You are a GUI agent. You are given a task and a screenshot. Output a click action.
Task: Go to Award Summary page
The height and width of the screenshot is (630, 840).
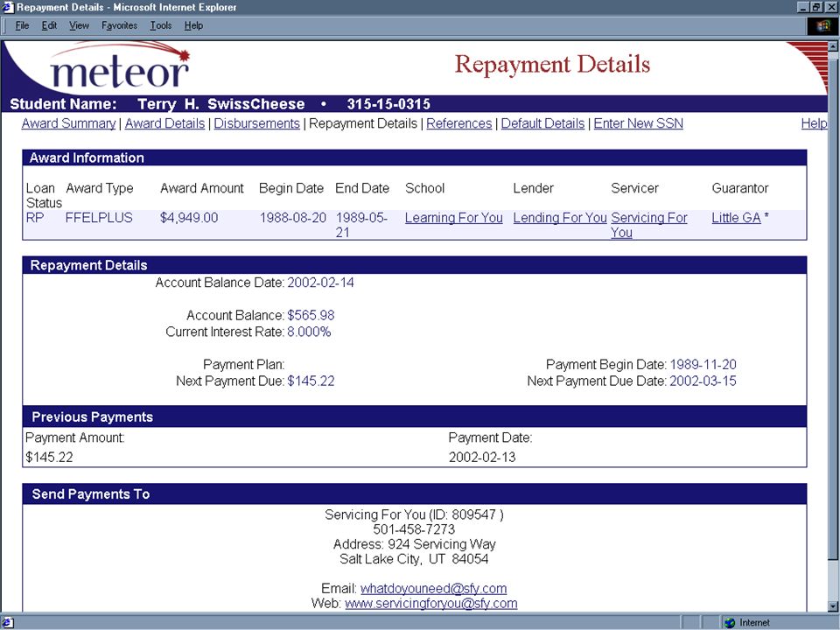point(68,123)
